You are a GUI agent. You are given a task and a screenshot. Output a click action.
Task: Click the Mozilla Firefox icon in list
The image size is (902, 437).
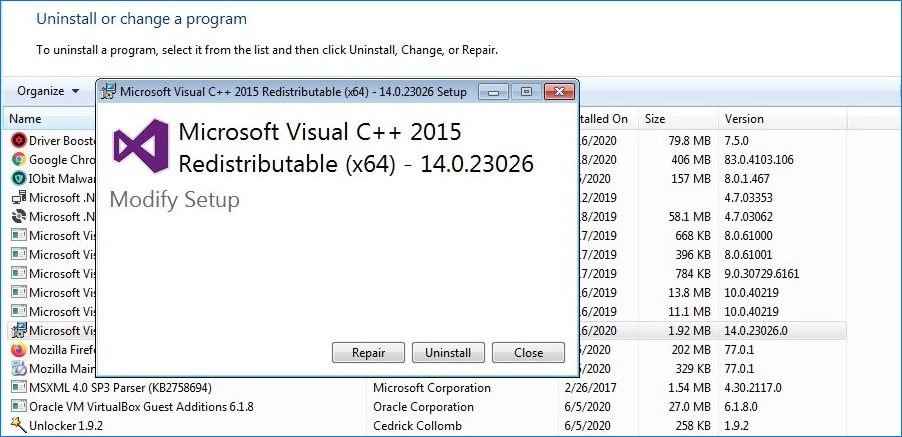pyautogui.click(x=18, y=349)
